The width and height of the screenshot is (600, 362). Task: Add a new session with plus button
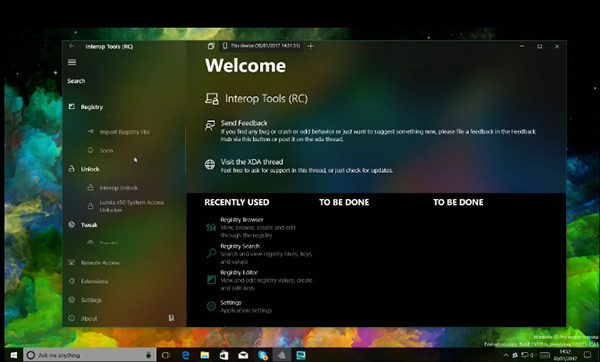point(310,46)
